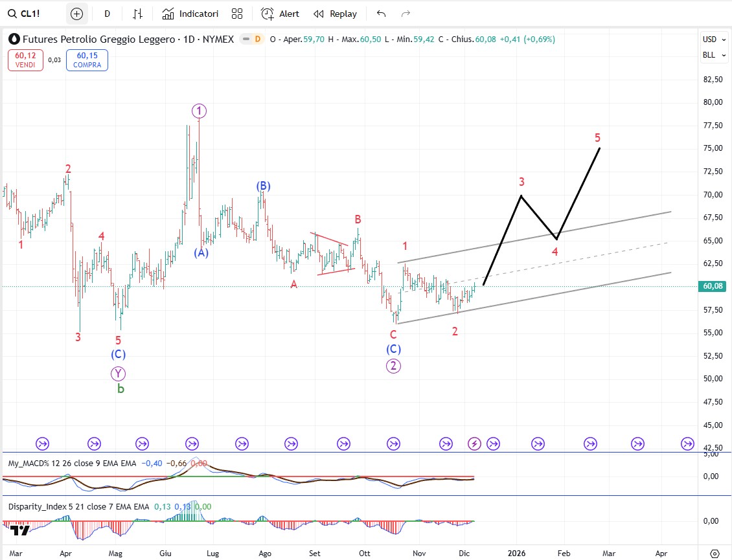This screenshot has width=732, height=560.
Task: Click the Alert button
Action: pyautogui.click(x=280, y=14)
